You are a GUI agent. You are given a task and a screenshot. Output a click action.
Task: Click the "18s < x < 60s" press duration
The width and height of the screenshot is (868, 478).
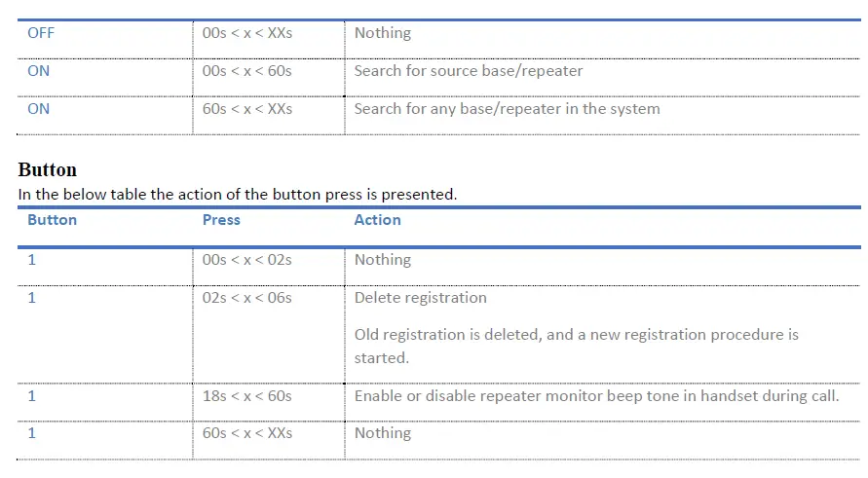[x=247, y=396]
